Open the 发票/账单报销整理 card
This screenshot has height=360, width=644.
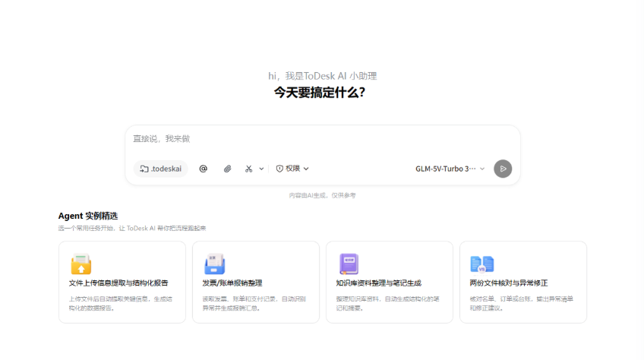click(x=255, y=282)
